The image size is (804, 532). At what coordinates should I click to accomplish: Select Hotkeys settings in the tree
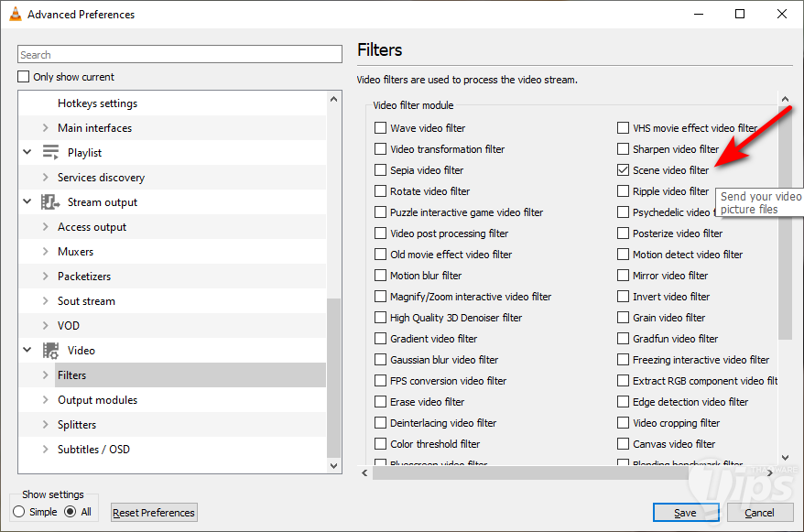point(97,103)
